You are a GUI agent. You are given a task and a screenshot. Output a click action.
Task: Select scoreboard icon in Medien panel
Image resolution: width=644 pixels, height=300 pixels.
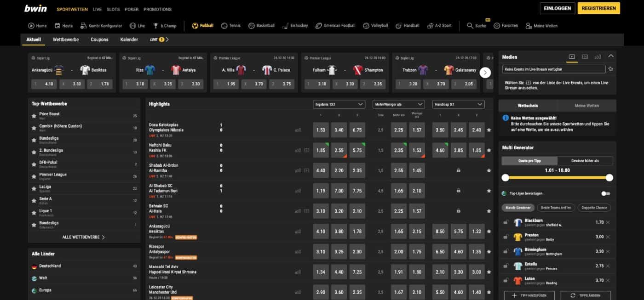(x=585, y=57)
